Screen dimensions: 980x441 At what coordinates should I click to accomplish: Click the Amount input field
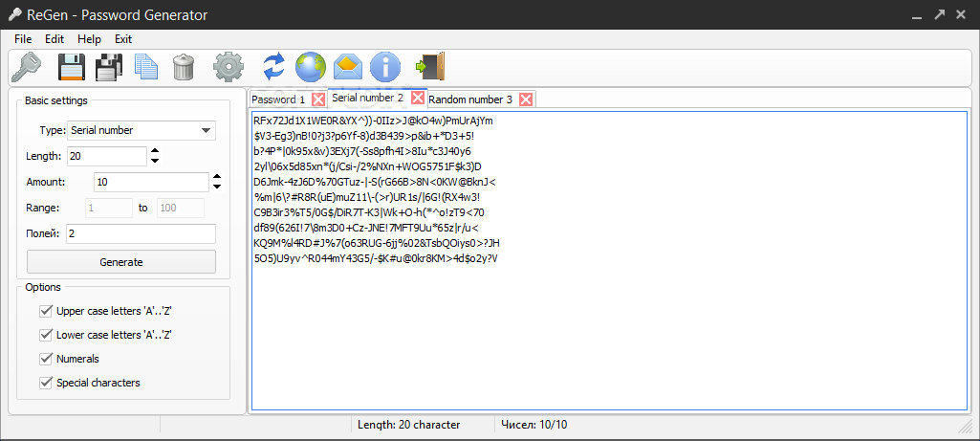coord(151,182)
